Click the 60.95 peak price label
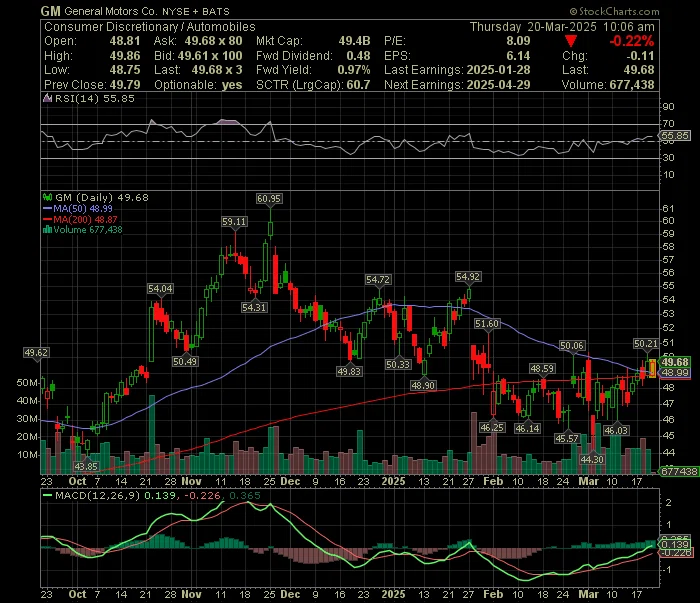Viewport: 700px width, 603px height. (269, 199)
